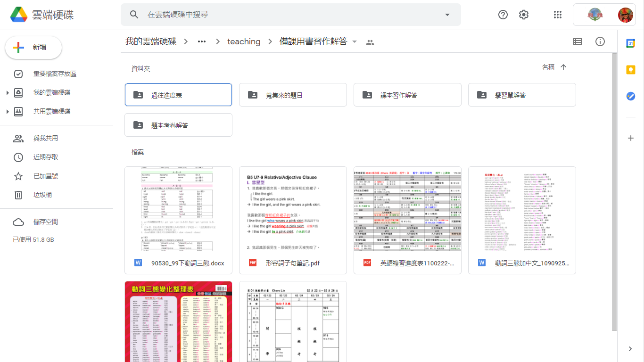Viewport: 644px width, 362px height.
Task: Open the 形容詞子句筆記.pdf file thumbnail
Action: pyautogui.click(x=293, y=209)
